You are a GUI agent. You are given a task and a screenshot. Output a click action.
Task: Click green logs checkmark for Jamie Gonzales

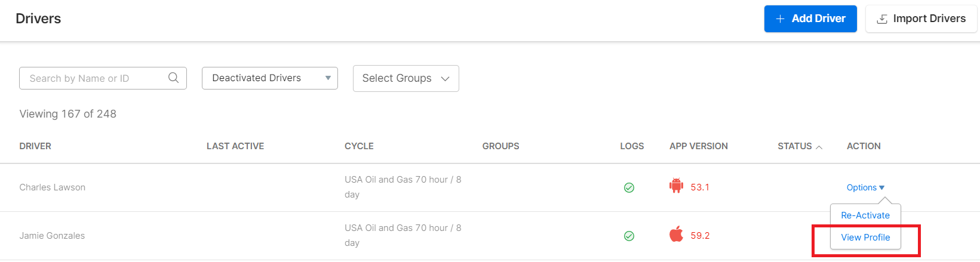point(629,236)
